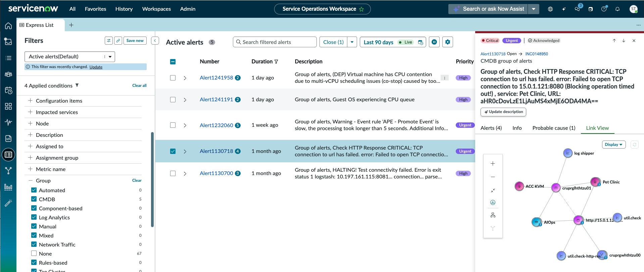Zoom in on the link view map
The height and width of the screenshot is (272, 644).
coord(493,164)
